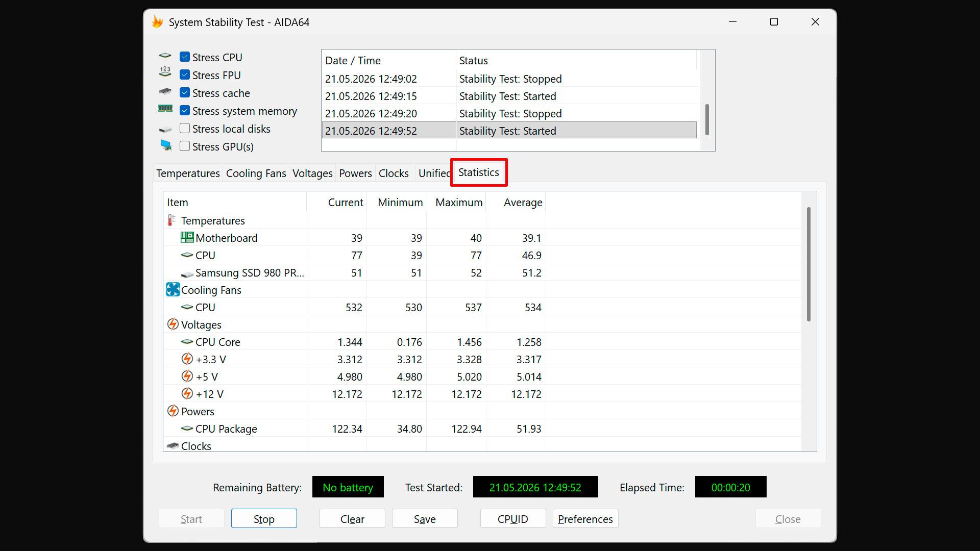
Task: Select the Statistics tab
Action: click(479, 172)
